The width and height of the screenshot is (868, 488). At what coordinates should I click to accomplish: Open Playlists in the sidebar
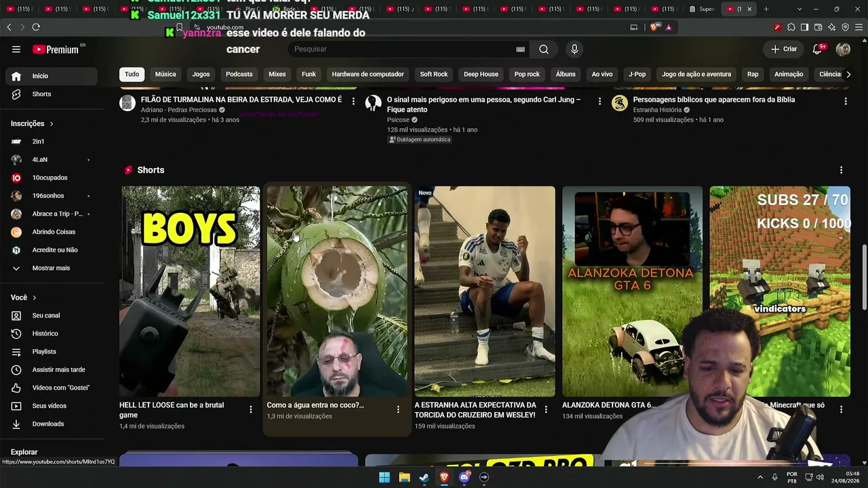click(x=53, y=352)
